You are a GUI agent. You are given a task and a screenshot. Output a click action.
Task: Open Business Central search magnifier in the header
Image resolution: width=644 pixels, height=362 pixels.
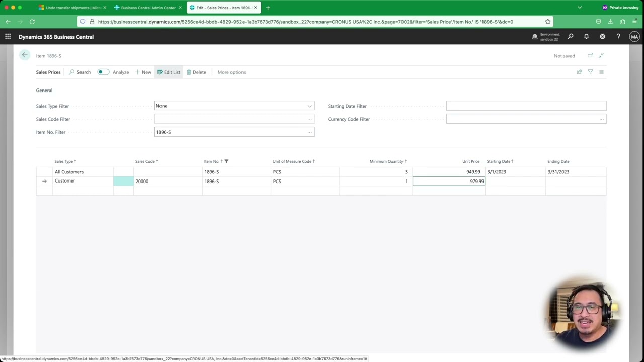570,37
